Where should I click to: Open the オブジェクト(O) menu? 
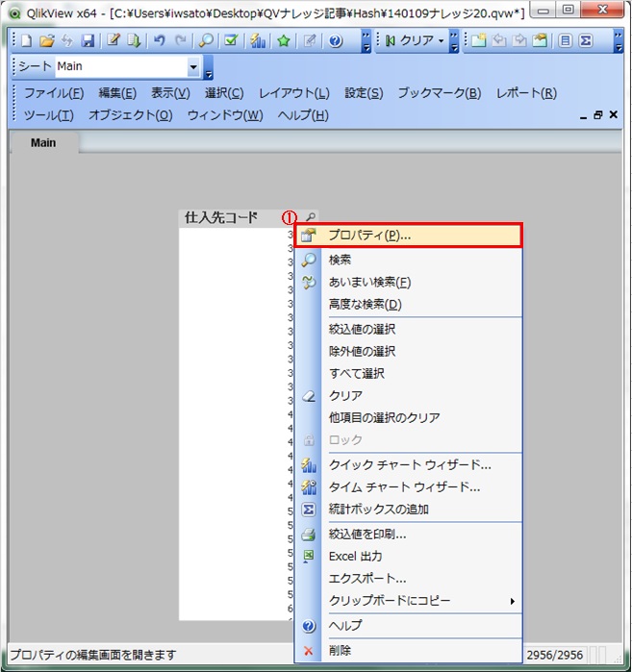tap(131, 114)
